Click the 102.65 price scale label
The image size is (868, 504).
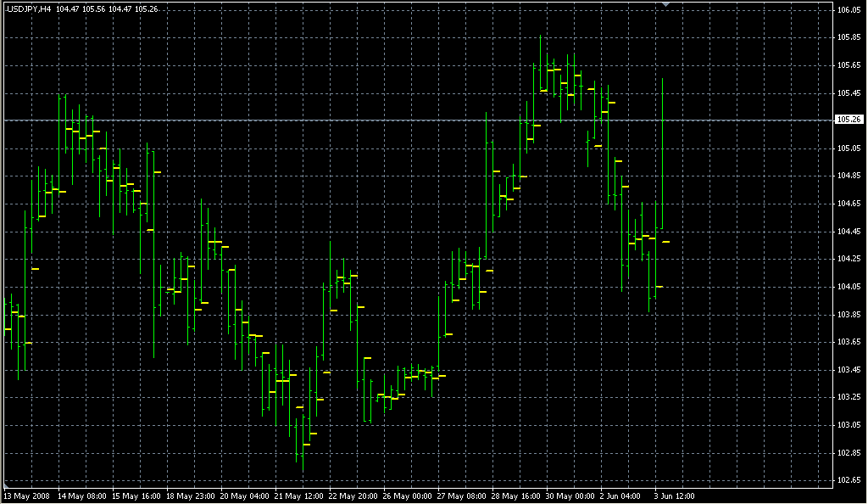click(849, 480)
